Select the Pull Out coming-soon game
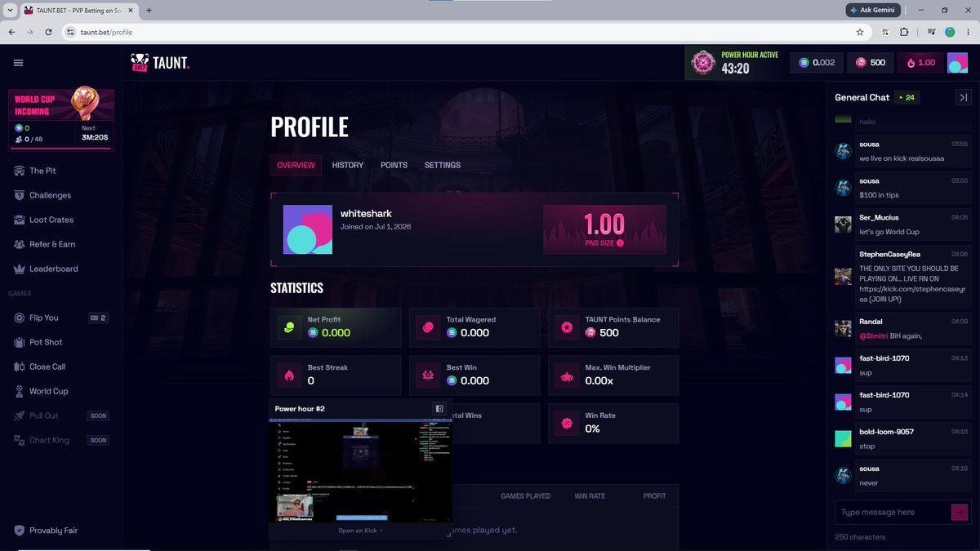 point(44,415)
